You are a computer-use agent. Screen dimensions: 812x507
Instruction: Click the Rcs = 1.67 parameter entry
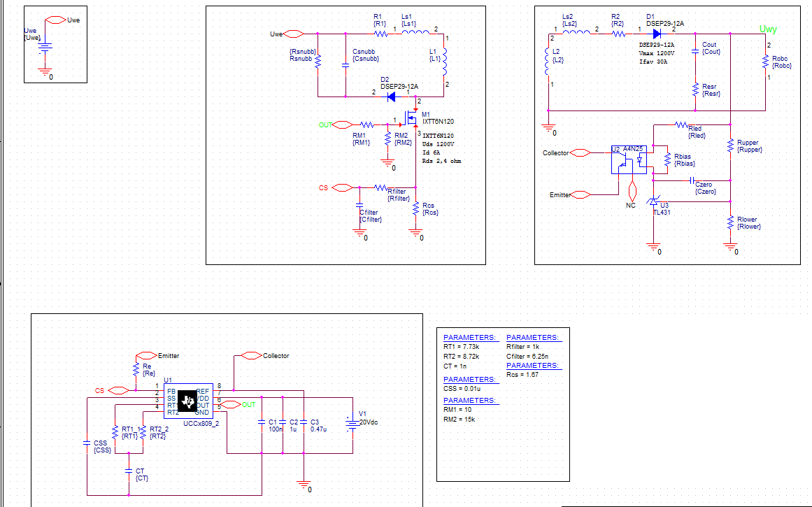(x=522, y=375)
